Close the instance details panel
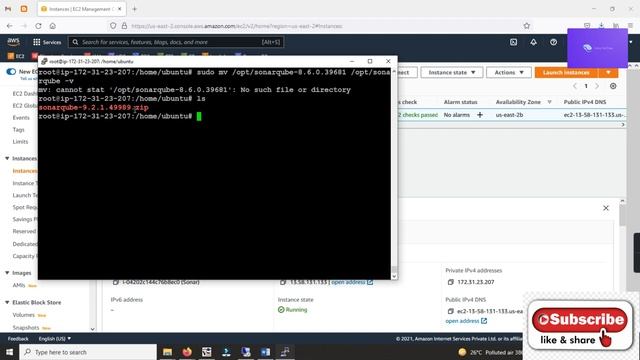The height and width of the screenshot is (360, 640). [606, 208]
